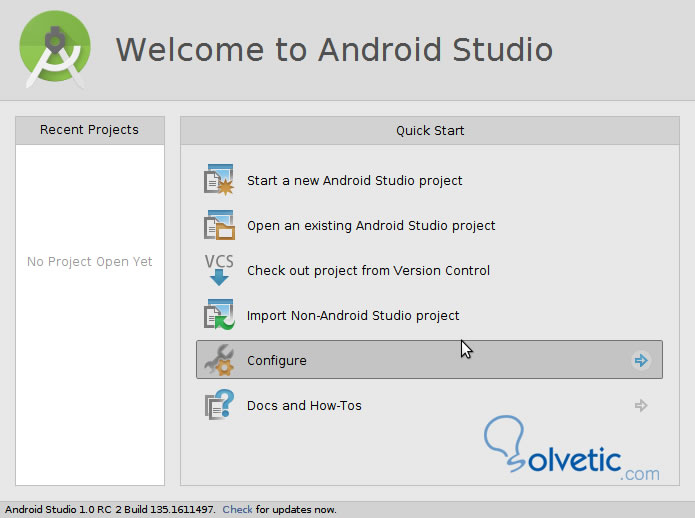Click the new project icon with star
This screenshot has height=518, width=695.
click(219, 179)
